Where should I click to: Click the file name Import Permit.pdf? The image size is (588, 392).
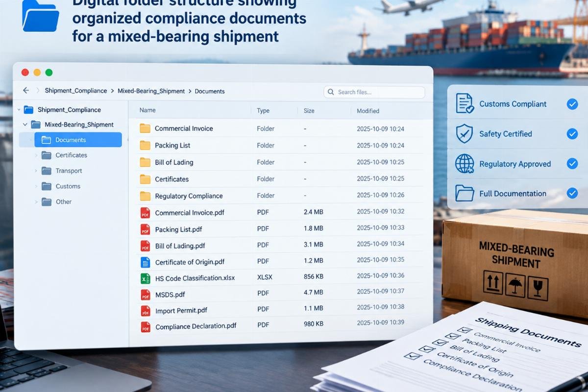181,310
